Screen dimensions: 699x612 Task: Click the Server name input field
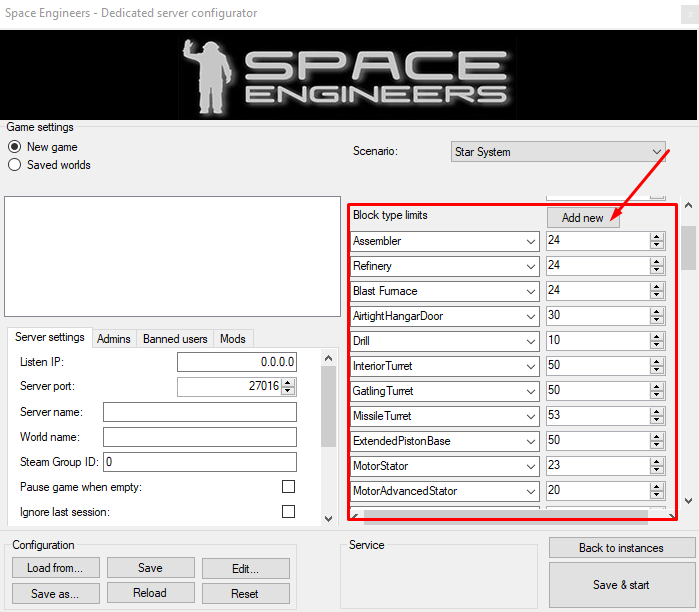tap(199, 412)
